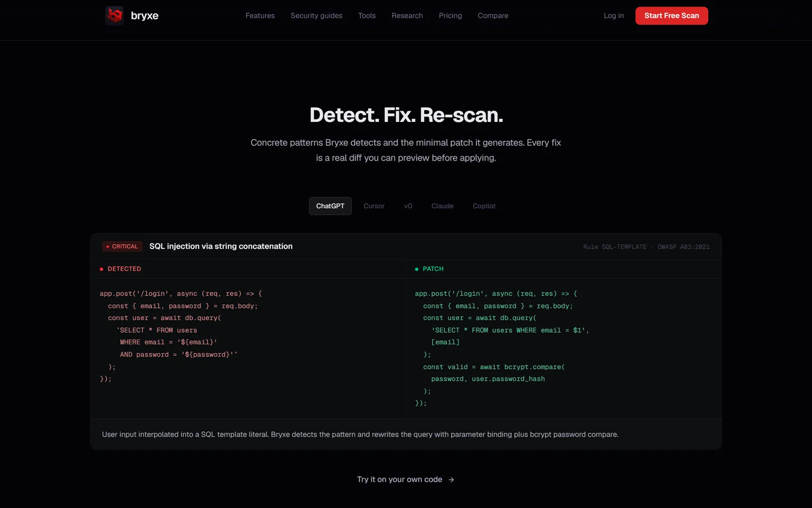Click the 'const valid = await bcrypt.compare(' line
812x508 pixels.
pyautogui.click(x=494, y=367)
